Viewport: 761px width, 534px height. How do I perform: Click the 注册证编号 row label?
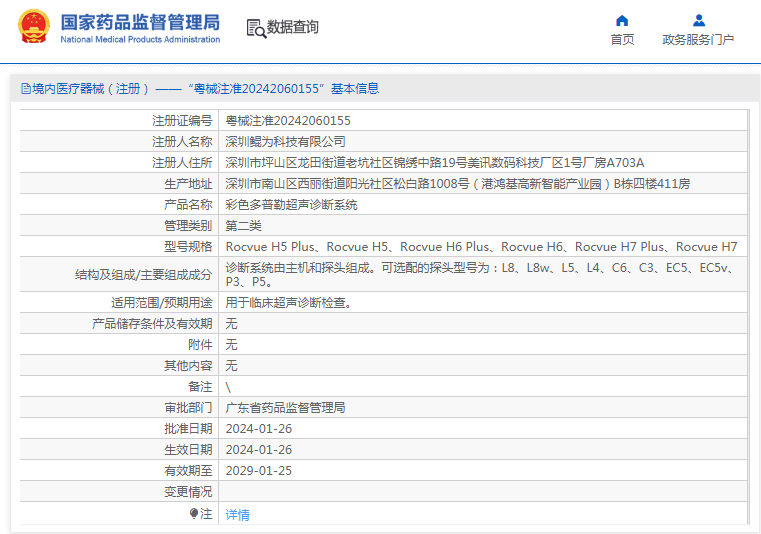click(182, 120)
